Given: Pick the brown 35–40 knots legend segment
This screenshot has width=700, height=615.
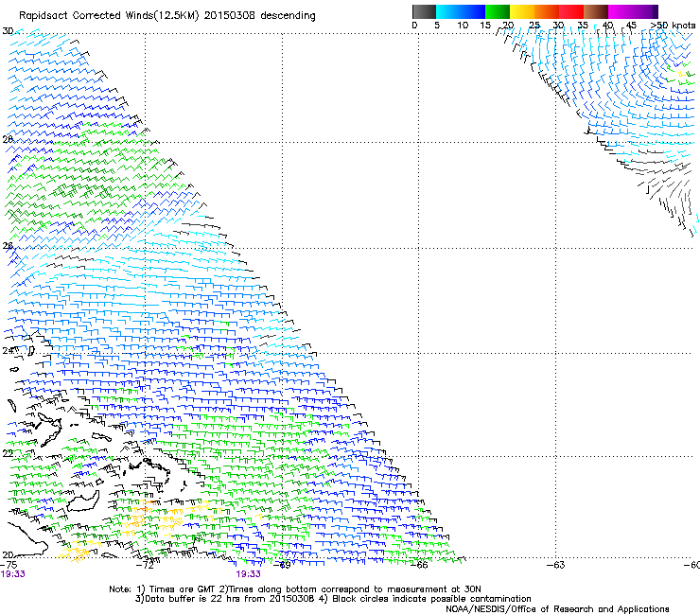Looking at the screenshot, I should click(x=596, y=11).
